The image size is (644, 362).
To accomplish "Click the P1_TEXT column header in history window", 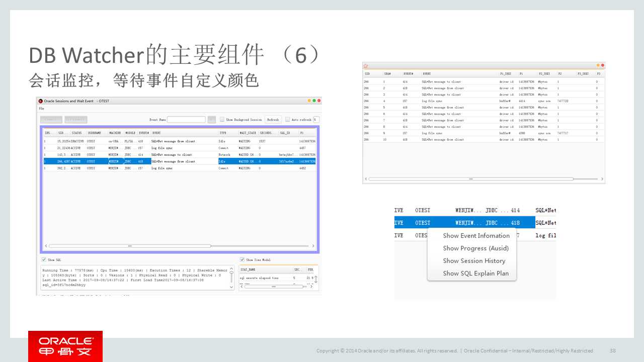I will (x=508, y=74).
